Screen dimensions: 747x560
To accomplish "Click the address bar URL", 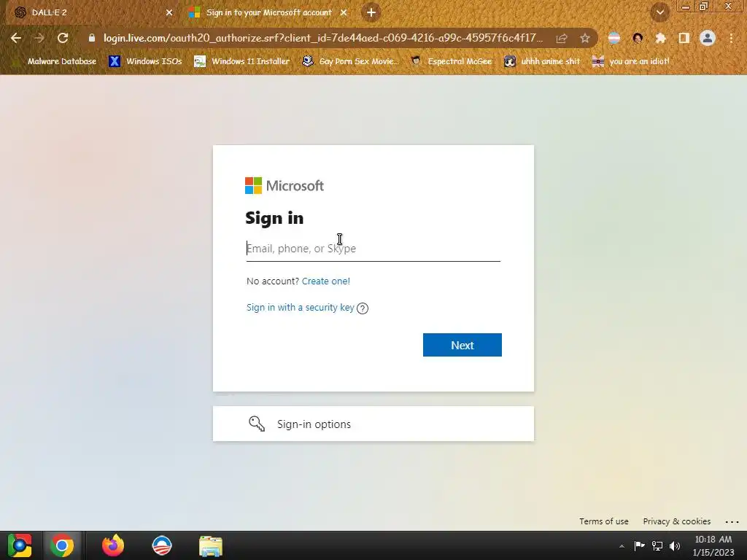I will point(323,38).
